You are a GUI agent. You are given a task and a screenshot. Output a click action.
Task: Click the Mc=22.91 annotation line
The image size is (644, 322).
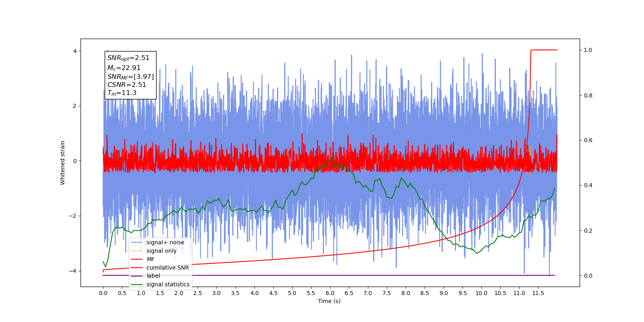click(x=124, y=68)
